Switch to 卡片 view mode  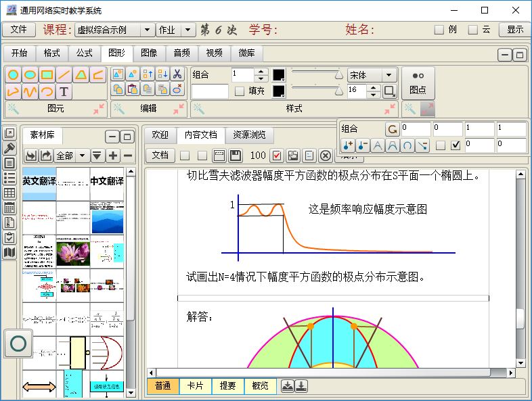coord(196,386)
